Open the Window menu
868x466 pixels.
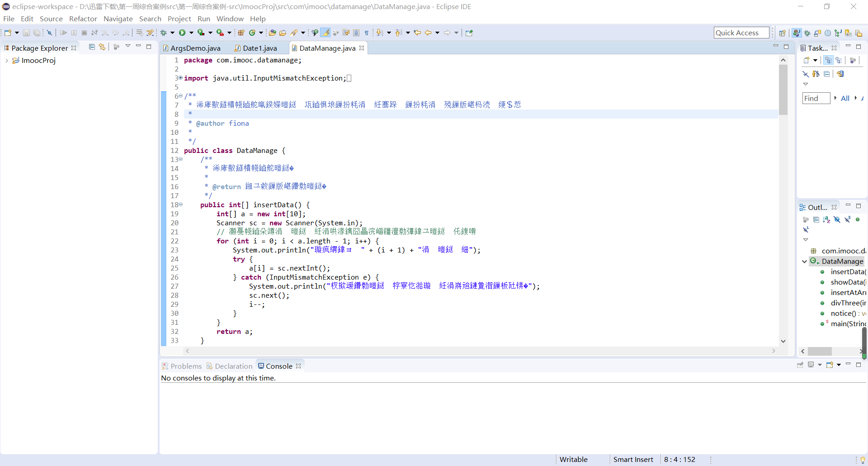[230, 19]
